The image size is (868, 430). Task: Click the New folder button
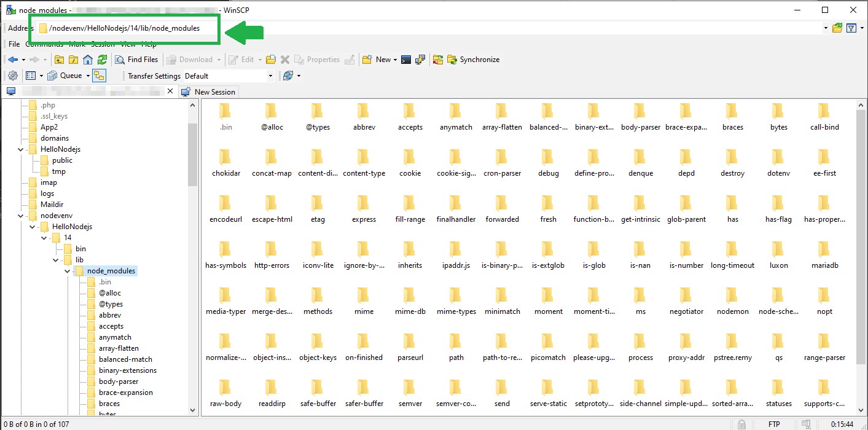[376, 60]
